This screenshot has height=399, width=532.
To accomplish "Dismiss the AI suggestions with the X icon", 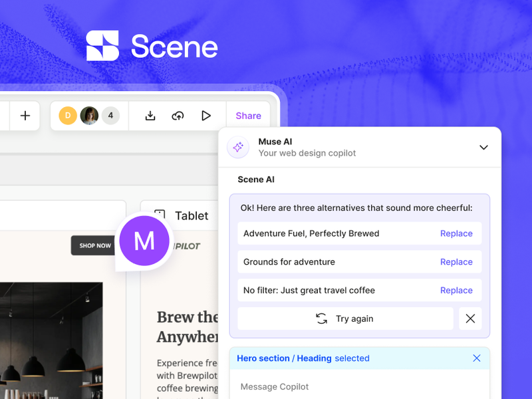I will [470, 319].
